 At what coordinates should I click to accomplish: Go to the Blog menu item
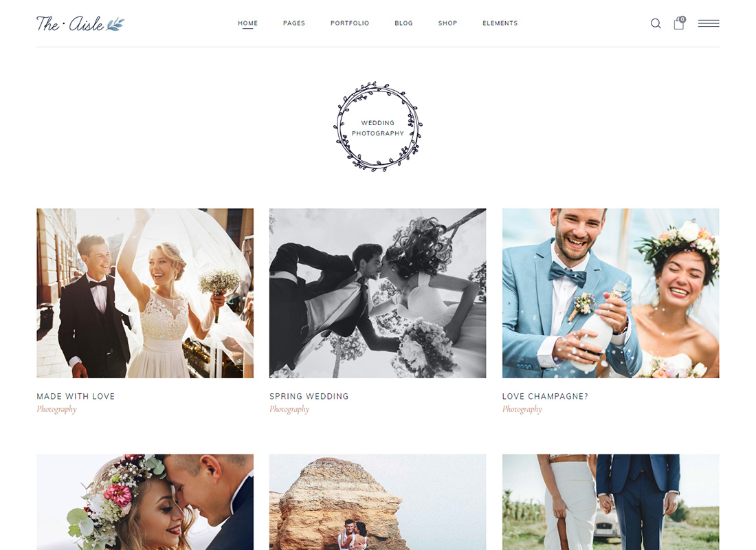(403, 23)
